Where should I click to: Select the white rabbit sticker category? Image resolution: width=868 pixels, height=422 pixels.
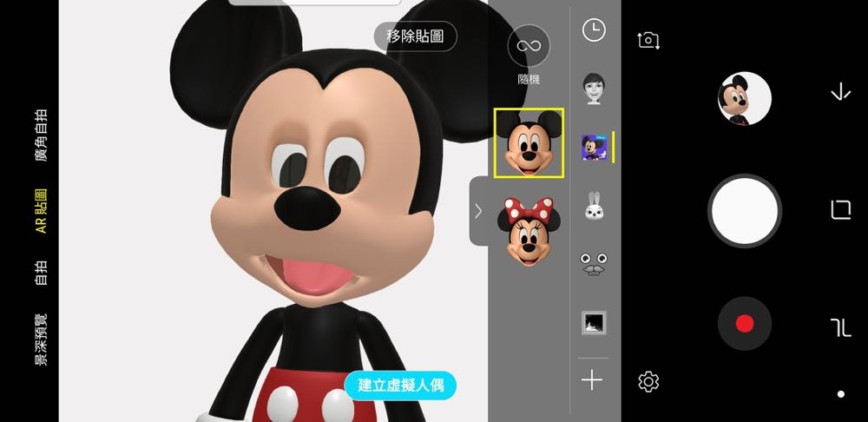(x=594, y=206)
